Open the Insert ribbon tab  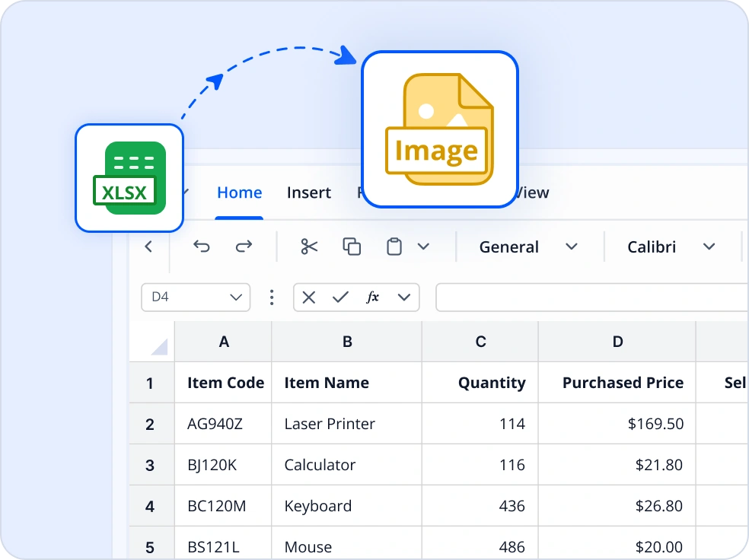point(308,193)
